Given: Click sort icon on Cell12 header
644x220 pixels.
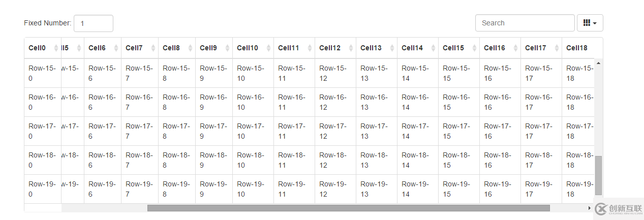Looking at the screenshot, I should (351, 48).
